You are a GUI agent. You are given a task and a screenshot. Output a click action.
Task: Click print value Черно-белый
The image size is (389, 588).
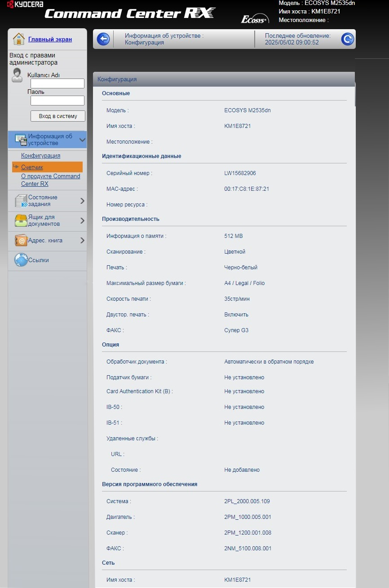(x=241, y=267)
